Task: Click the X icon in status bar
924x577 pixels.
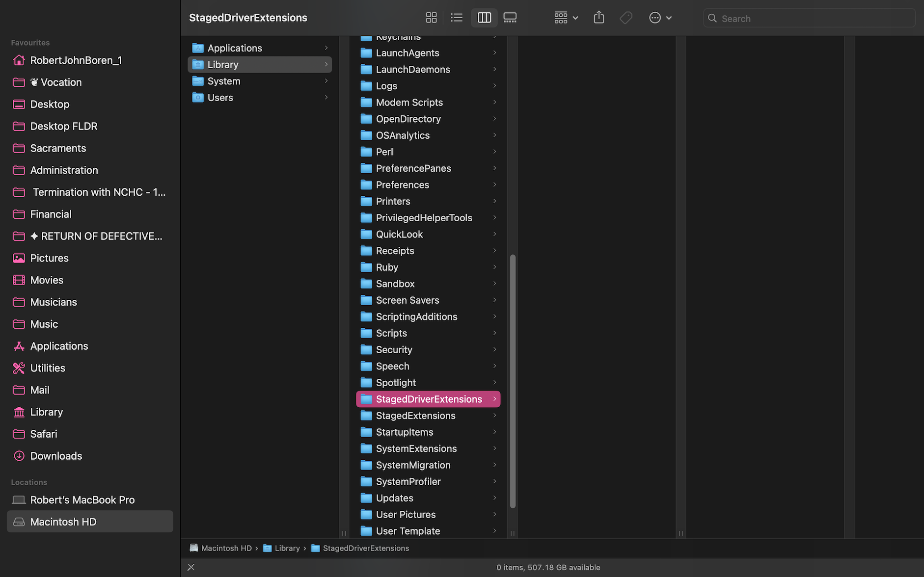Action: (191, 567)
